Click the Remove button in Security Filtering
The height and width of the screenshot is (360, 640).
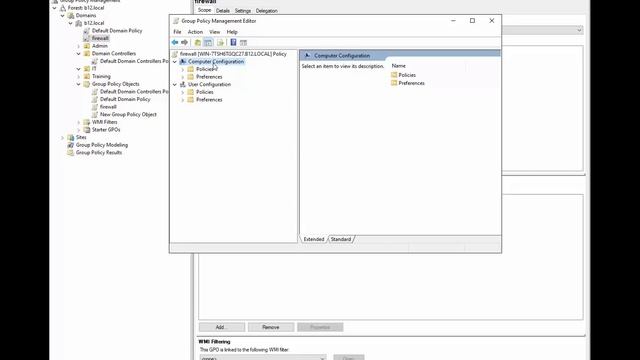(271, 327)
